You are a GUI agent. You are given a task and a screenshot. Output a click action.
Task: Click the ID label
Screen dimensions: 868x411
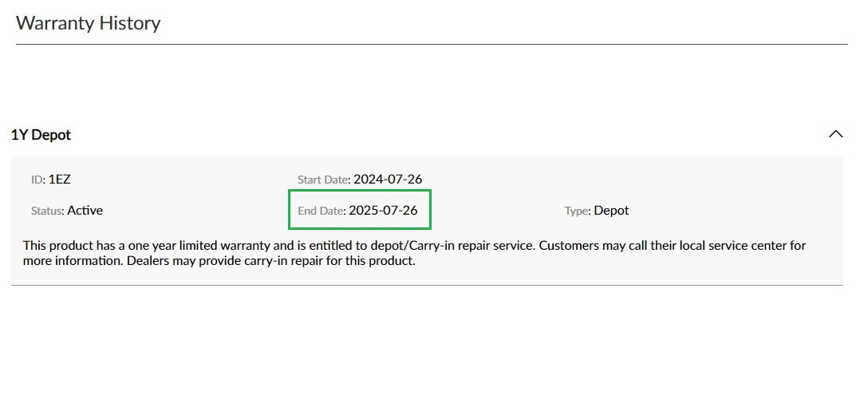(37, 180)
